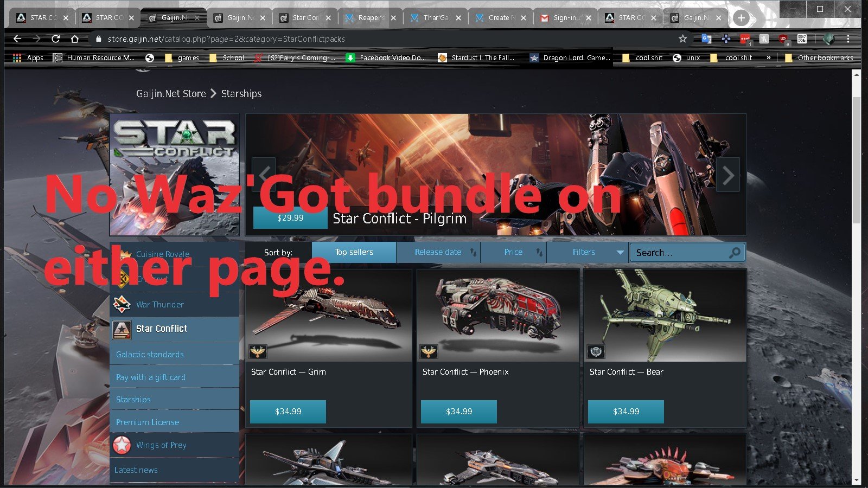
Task: Open the blue gamepad extension icon
Action: coord(726,38)
